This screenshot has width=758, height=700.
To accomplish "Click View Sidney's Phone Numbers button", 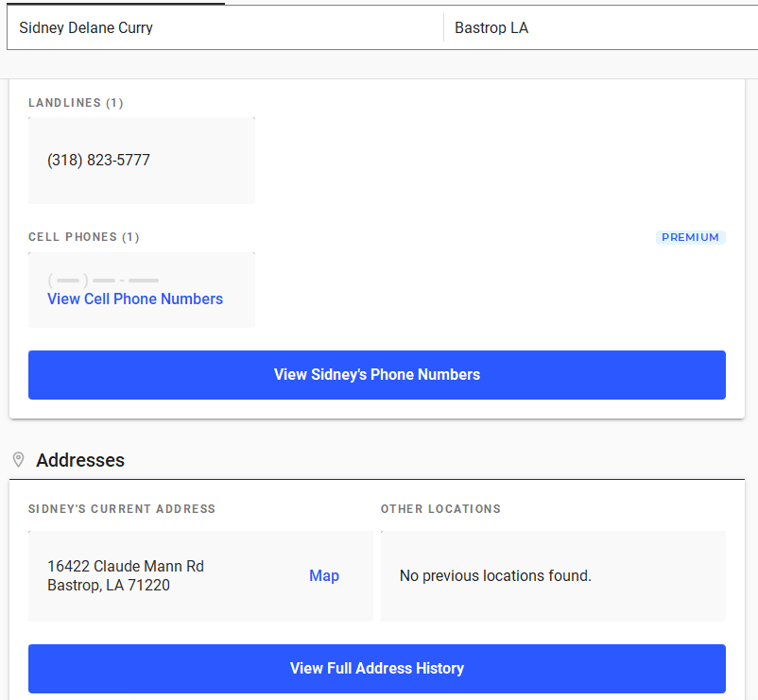I will 376,375.
